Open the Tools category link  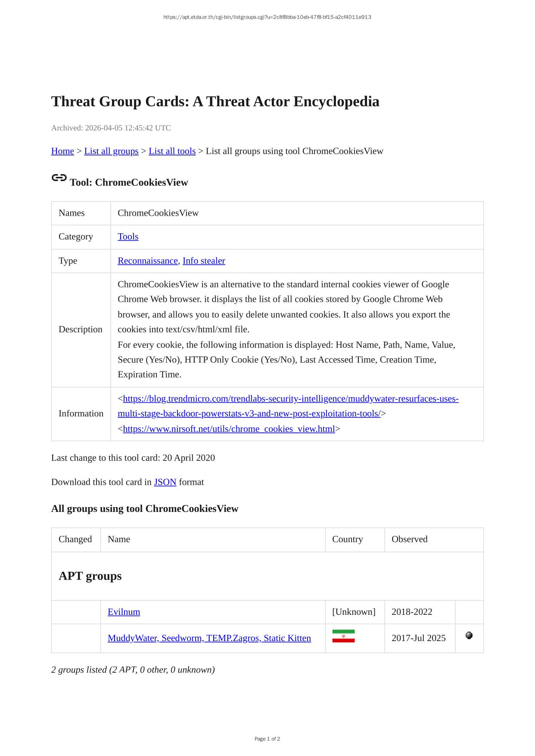coord(128,237)
